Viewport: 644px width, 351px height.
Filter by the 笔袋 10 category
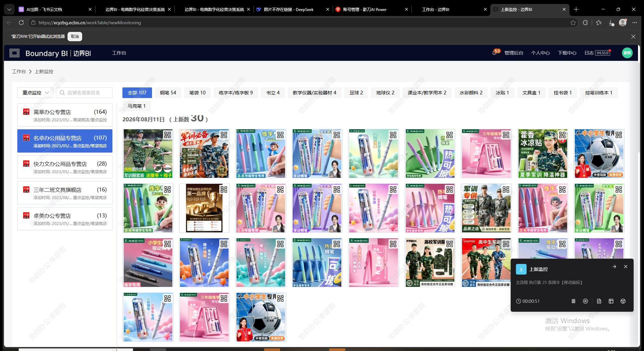(197, 93)
